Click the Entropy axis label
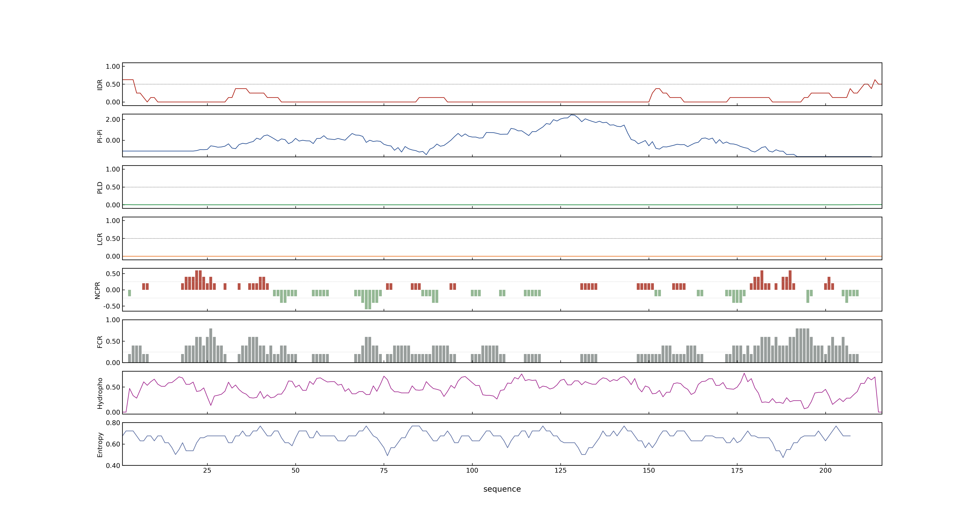The height and width of the screenshot is (523, 980). 100,445
